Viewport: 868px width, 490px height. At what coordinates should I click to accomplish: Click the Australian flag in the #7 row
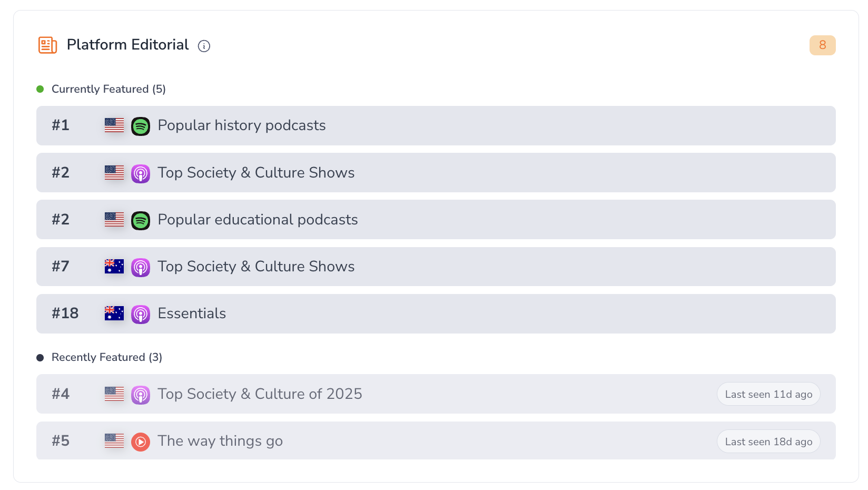114,267
